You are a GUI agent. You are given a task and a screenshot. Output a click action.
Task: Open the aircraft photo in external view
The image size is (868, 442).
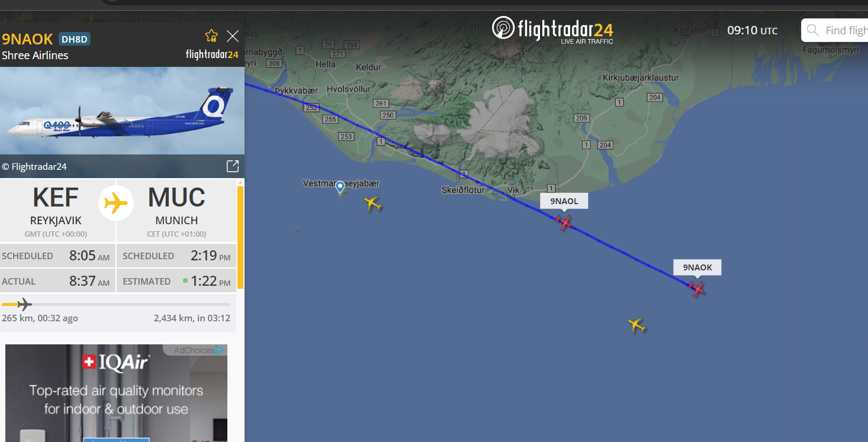[233, 166]
